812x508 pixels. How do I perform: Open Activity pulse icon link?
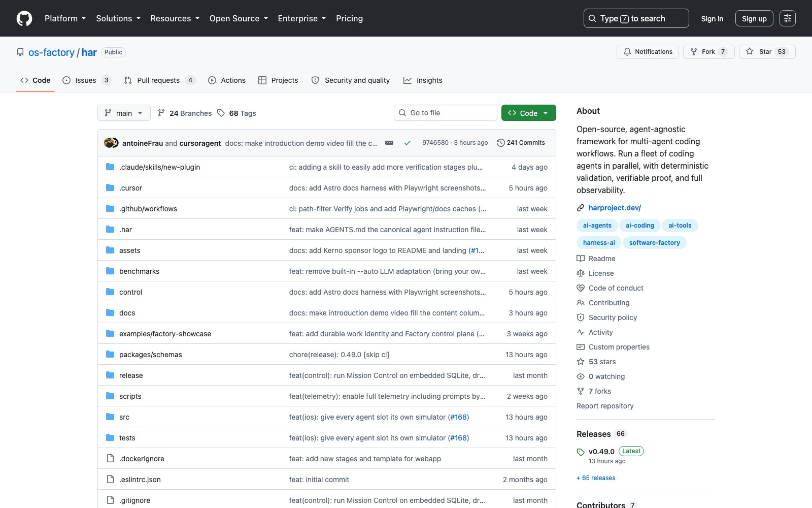[x=581, y=332]
